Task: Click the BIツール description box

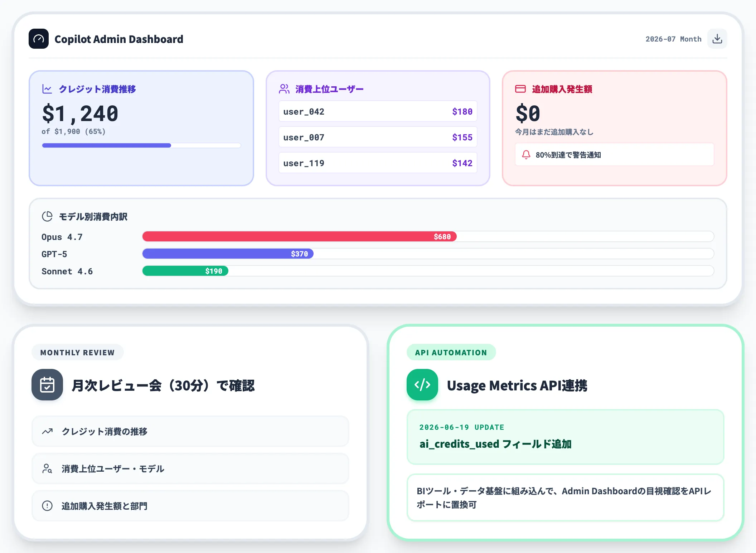Action: pyautogui.click(x=566, y=497)
